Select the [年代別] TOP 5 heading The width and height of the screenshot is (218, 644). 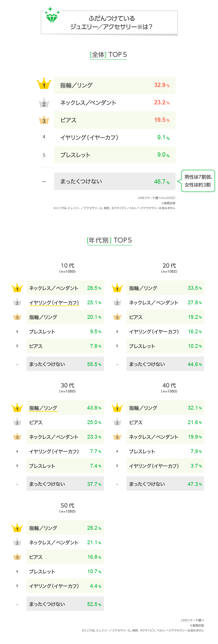click(109, 240)
